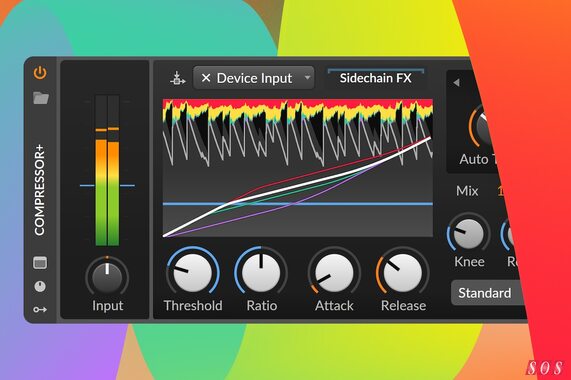
Task: Open the Standard mode dropdown
Action: [x=488, y=293]
